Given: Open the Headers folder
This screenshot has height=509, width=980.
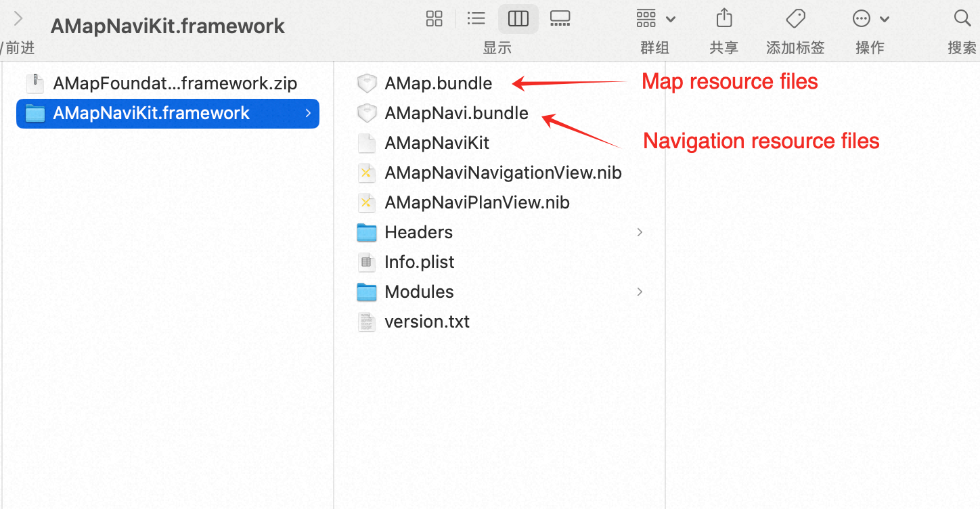Looking at the screenshot, I should click(418, 232).
